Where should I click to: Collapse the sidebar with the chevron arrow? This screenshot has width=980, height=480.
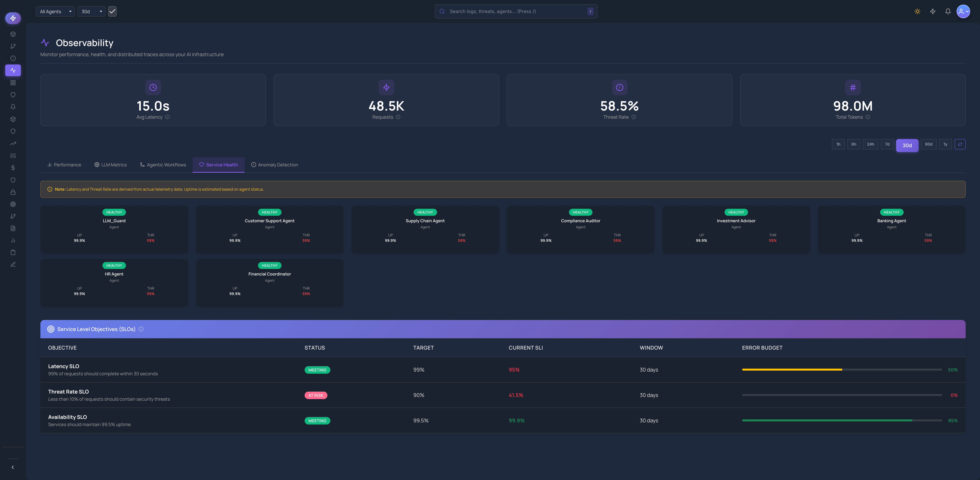[13, 467]
